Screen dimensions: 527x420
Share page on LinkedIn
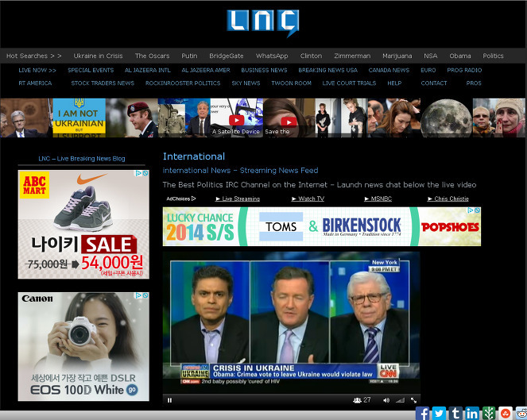[472, 414]
